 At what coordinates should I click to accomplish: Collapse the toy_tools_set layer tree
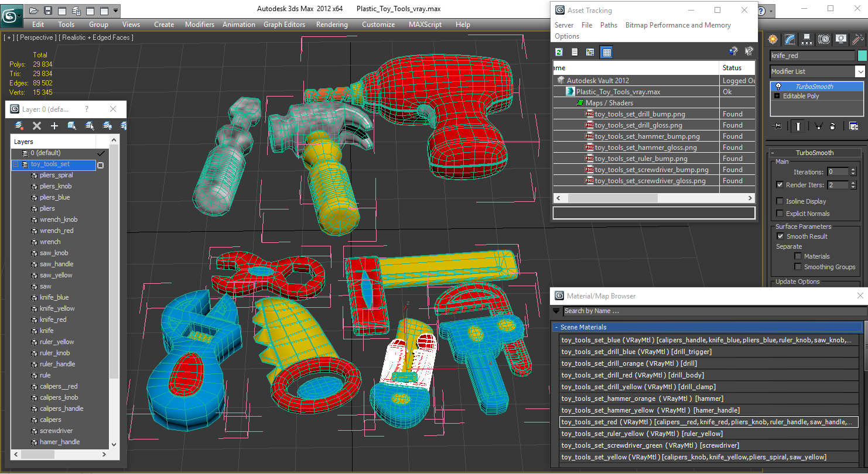15,164
